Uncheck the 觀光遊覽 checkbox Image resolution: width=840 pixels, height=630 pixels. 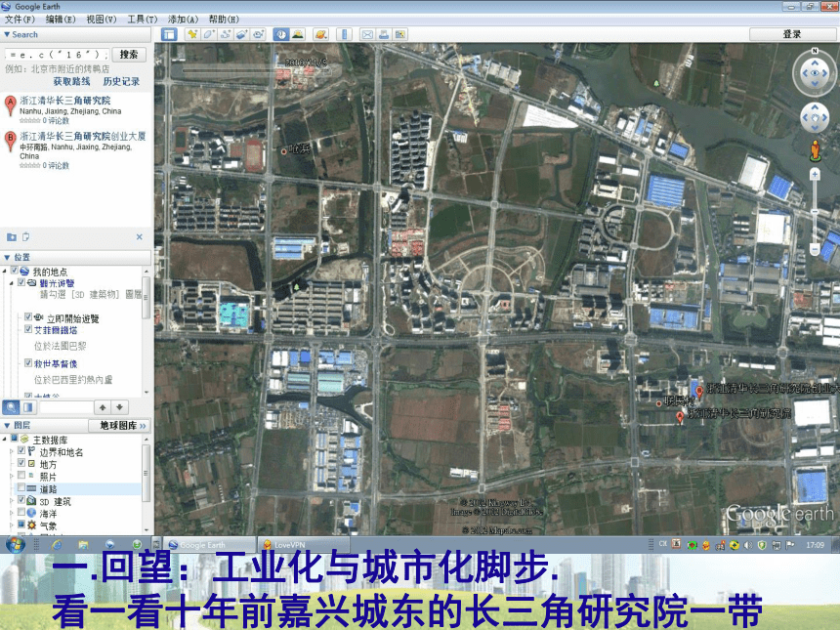(21, 282)
